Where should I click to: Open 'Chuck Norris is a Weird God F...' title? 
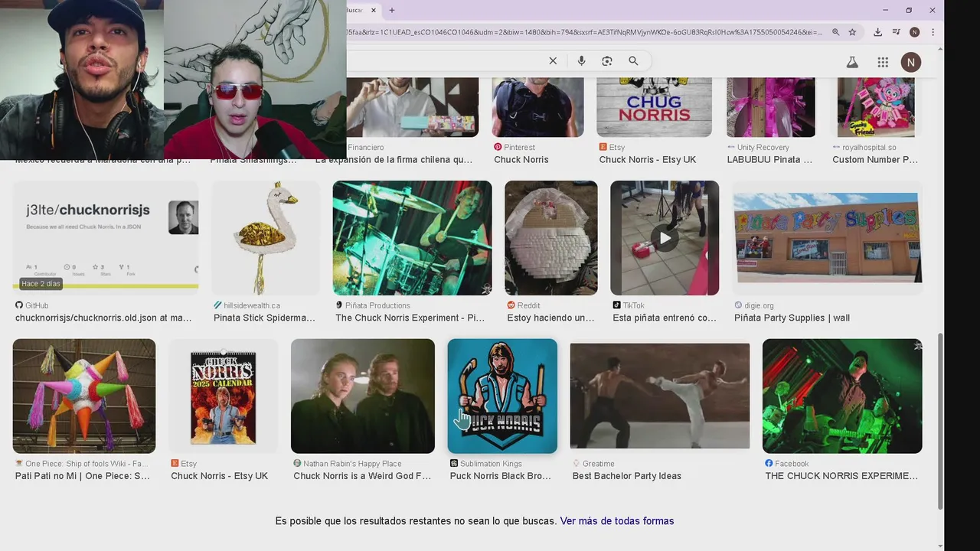(362, 476)
